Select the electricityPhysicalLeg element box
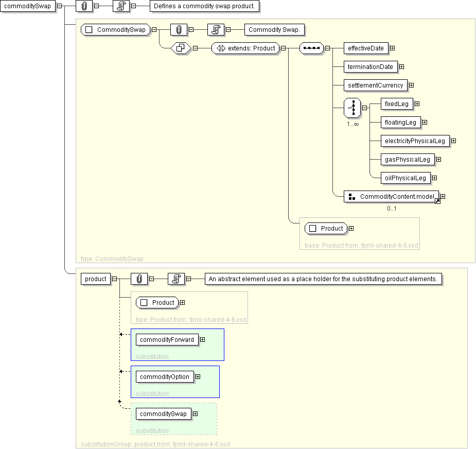476x449 pixels. point(415,141)
